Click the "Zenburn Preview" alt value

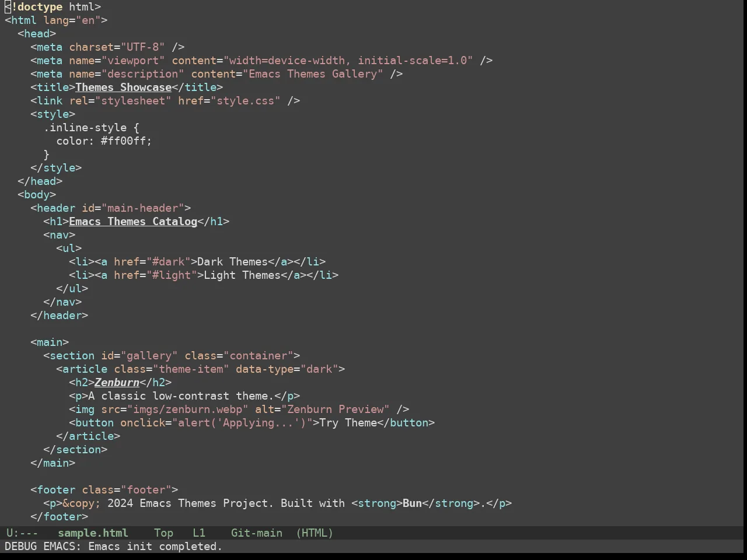coord(336,409)
